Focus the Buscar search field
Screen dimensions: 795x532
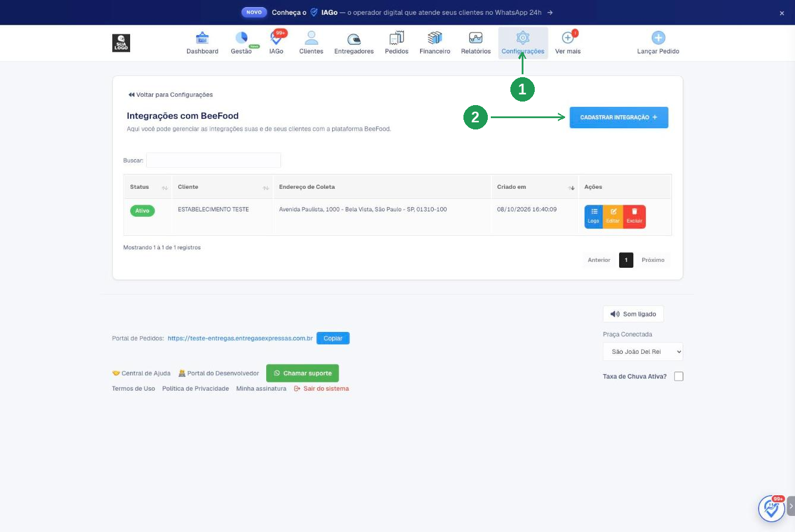coord(213,160)
